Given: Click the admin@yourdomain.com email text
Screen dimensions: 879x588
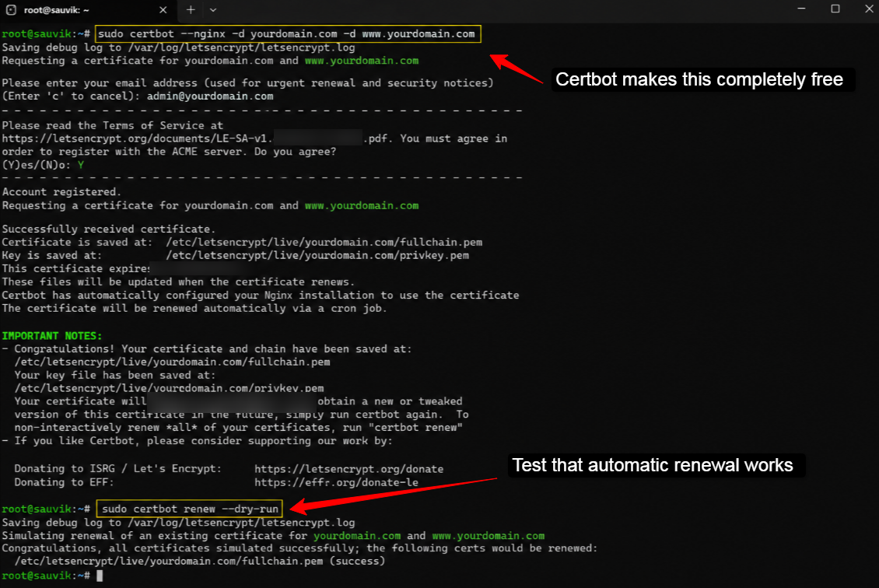Looking at the screenshot, I should point(210,96).
